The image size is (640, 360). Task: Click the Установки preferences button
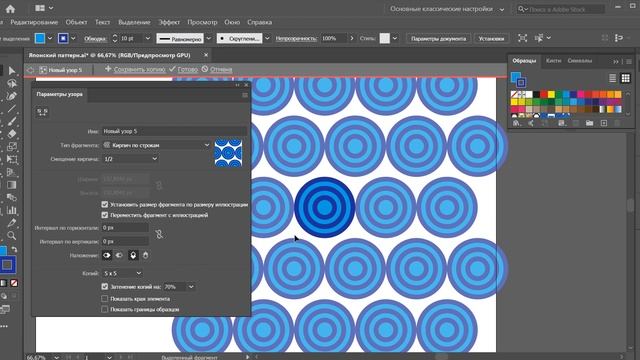coord(491,38)
